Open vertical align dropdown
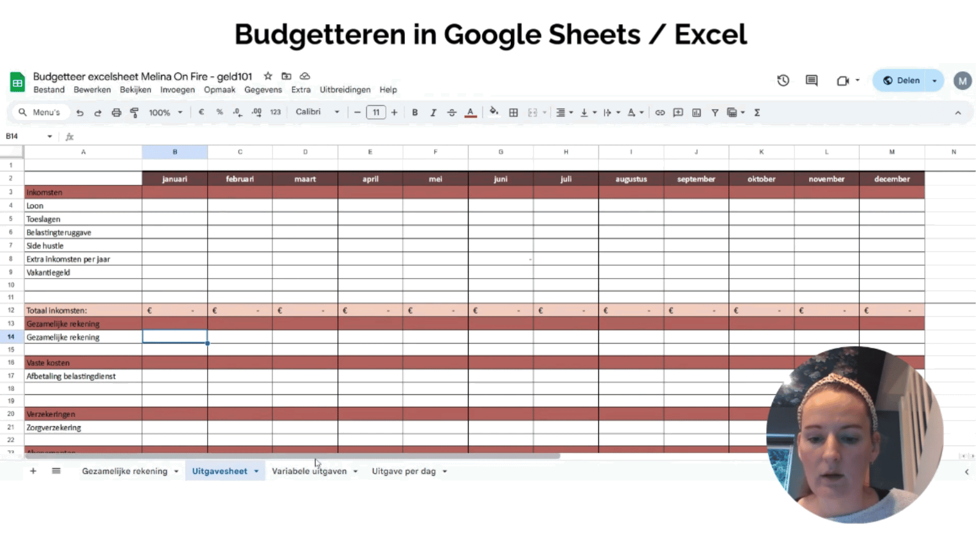 [x=588, y=113]
